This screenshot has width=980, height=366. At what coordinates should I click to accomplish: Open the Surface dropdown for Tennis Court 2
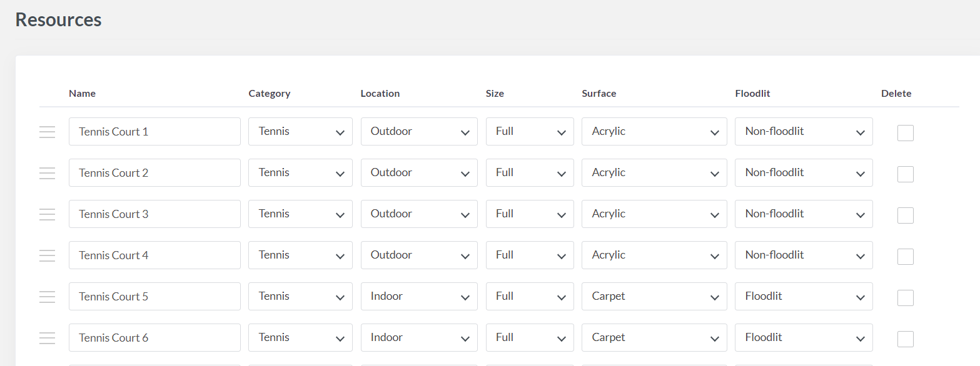coord(654,173)
